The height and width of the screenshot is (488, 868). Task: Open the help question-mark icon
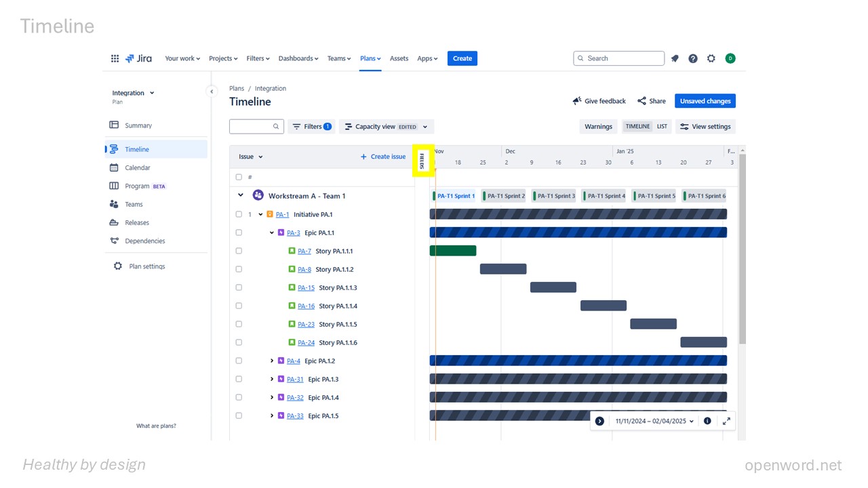click(693, 58)
